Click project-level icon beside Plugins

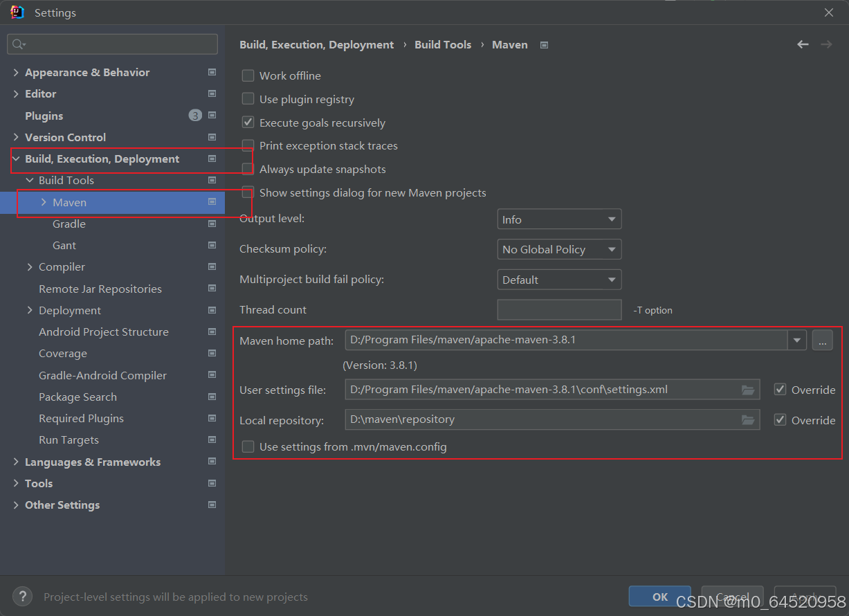(212, 116)
